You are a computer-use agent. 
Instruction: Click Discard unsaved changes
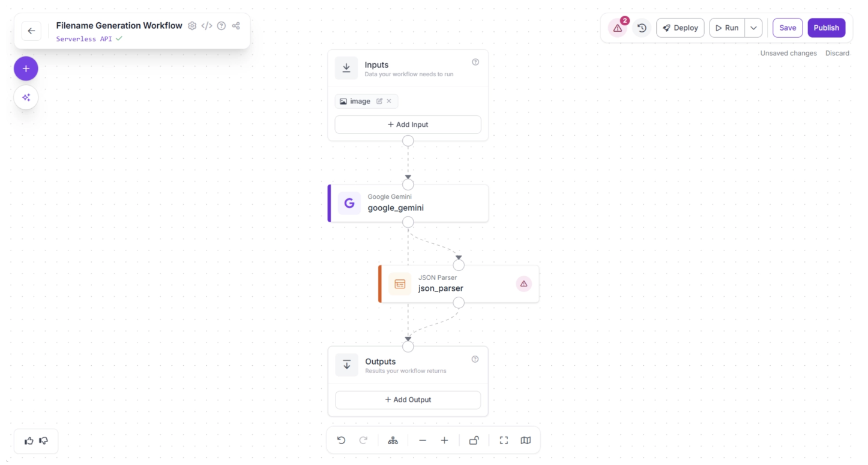pyautogui.click(x=837, y=53)
